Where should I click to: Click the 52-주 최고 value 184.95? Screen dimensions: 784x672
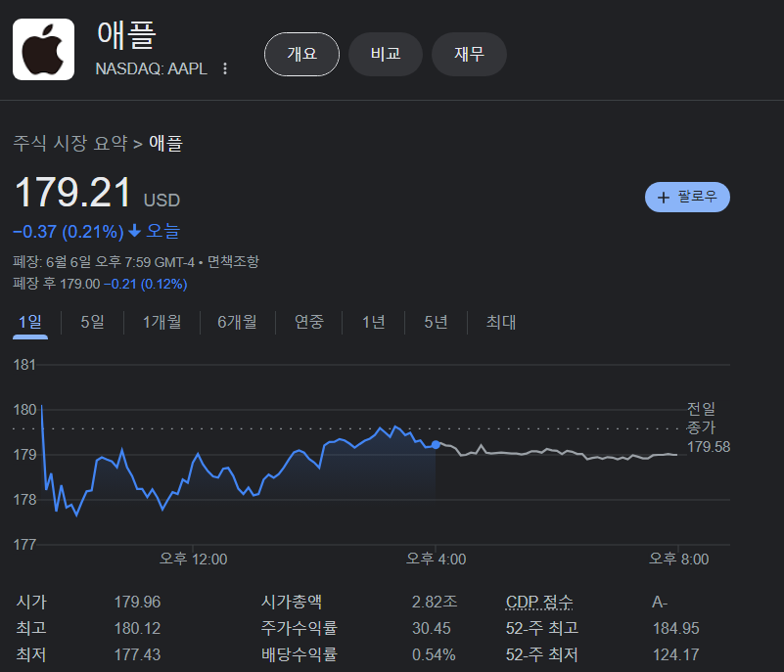675,629
